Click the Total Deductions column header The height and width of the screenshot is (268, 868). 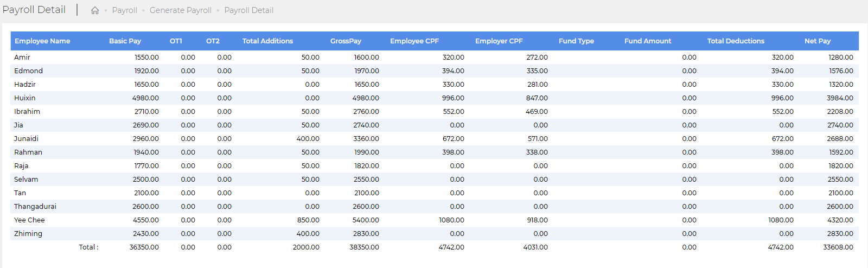(736, 41)
